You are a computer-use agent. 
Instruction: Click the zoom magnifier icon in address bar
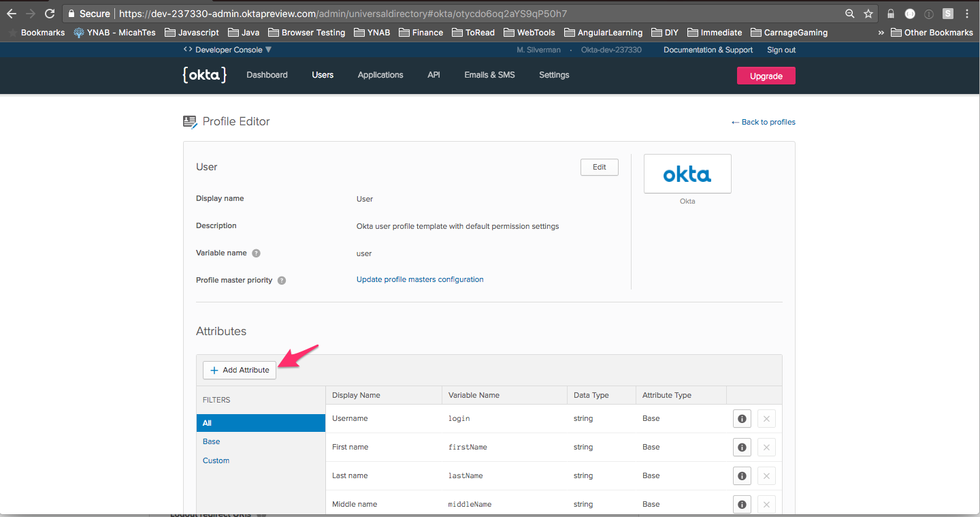[x=850, y=14]
